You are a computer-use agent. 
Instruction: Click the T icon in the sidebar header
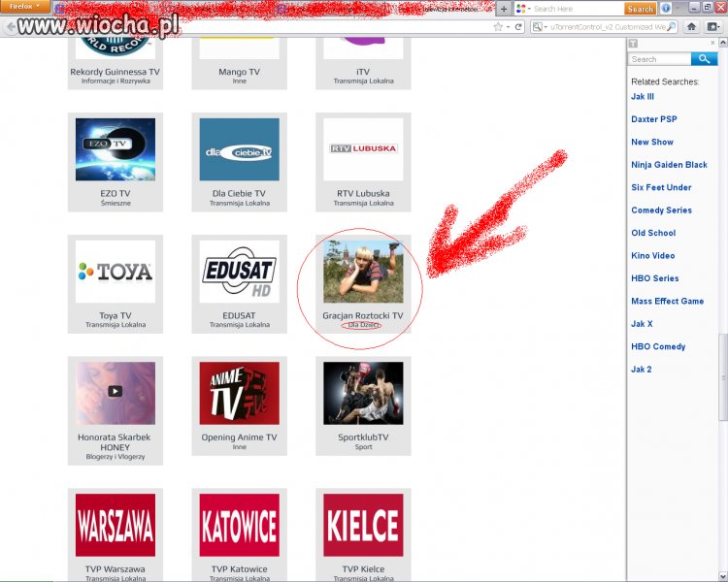633,44
